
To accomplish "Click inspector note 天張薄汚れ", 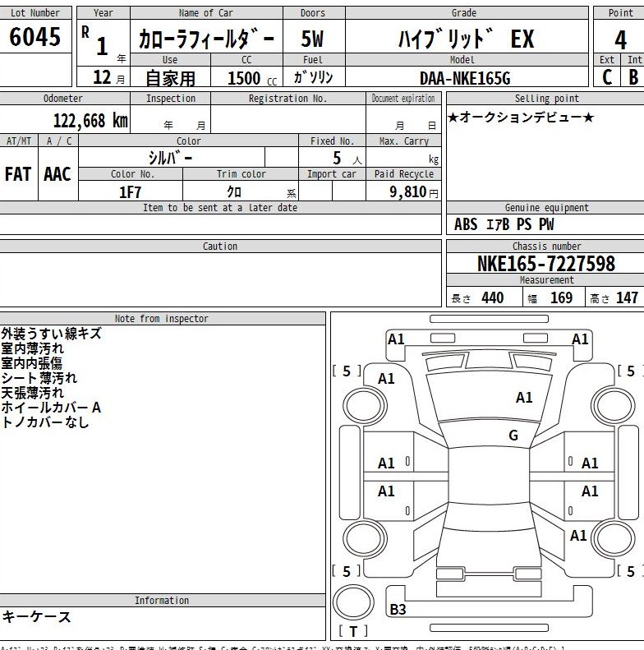I will point(32,392).
